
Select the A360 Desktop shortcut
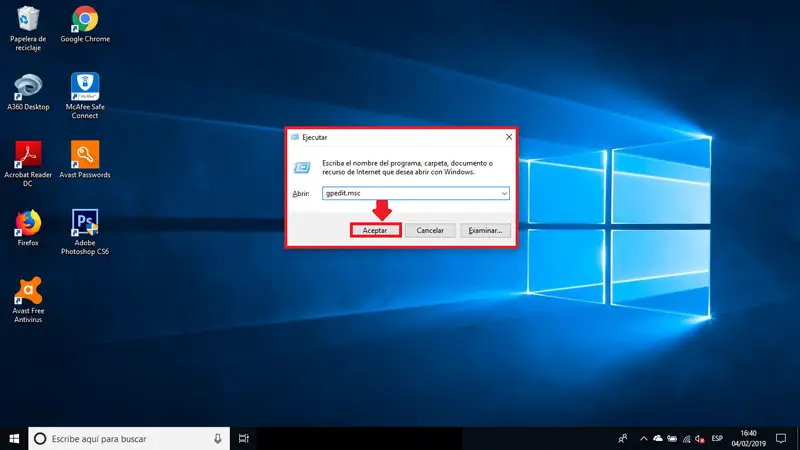coord(28,92)
